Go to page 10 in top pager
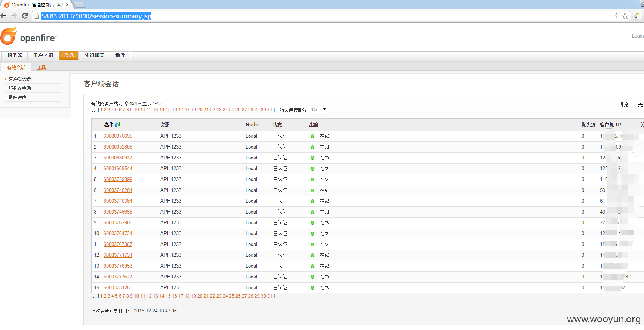The height and width of the screenshot is (330, 644). point(136,110)
